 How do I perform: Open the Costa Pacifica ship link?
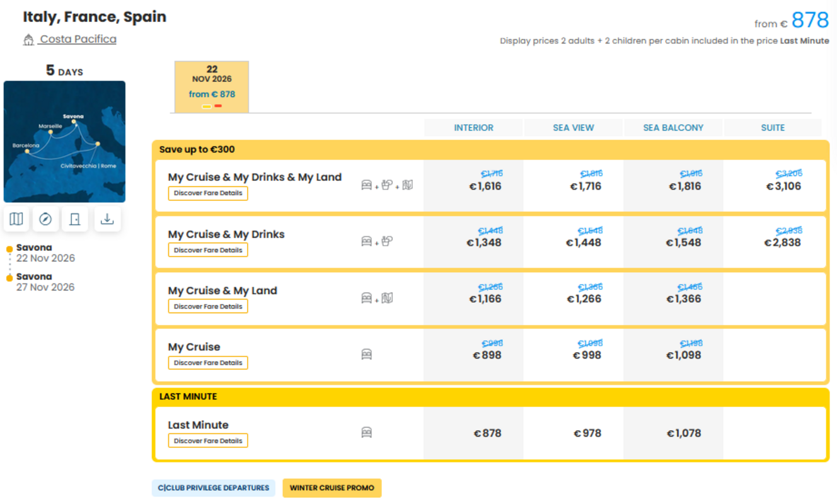coord(78,39)
